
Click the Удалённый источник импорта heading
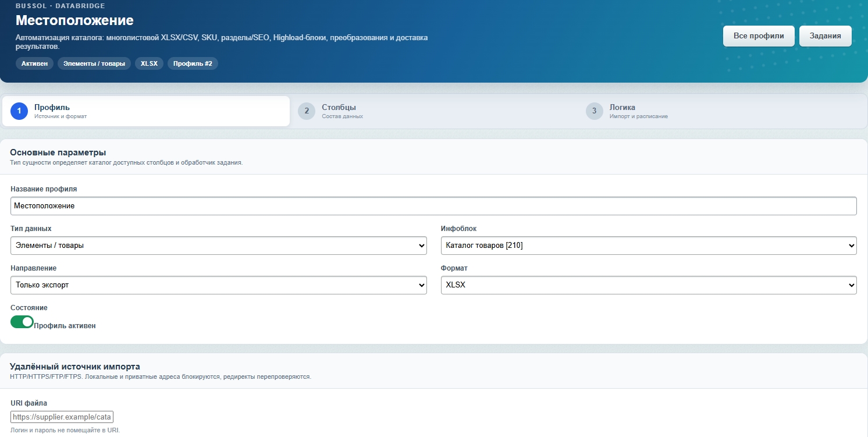pos(75,367)
